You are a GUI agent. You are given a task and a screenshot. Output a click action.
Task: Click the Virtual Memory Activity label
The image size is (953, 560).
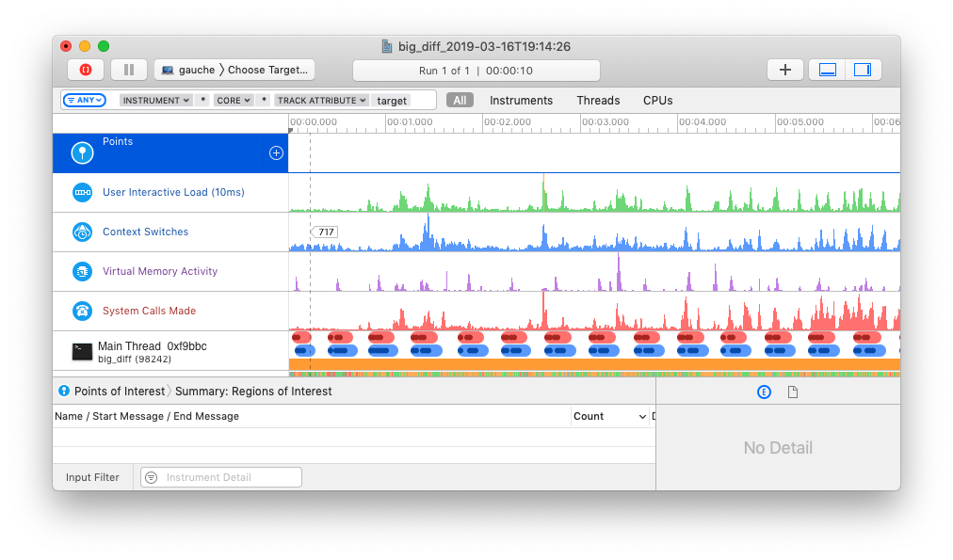[160, 271]
